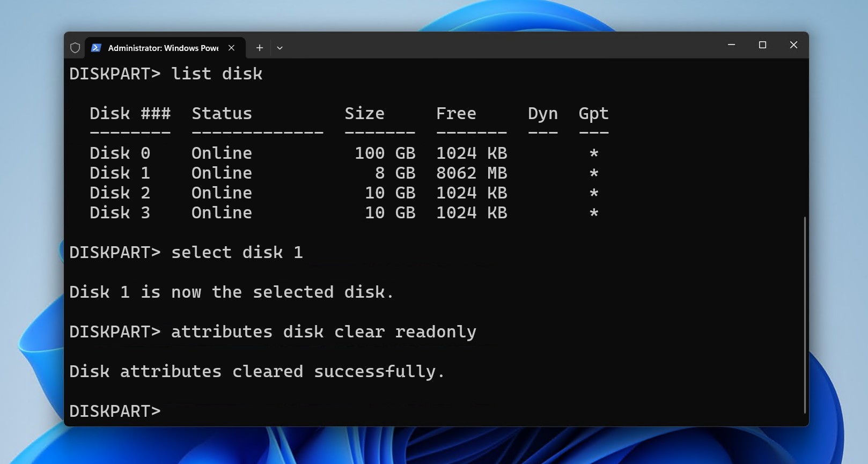Expand the new tab profile dropdown chevron

pos(279,48)
